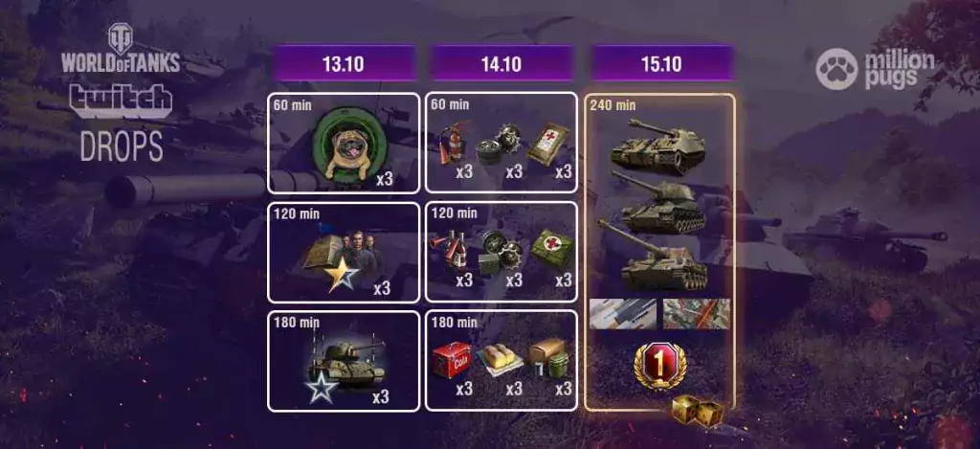Screen dimensions: 980x449
Task: Click the fire extinguisher icon in 60 min drop
Action: click(x=452, y=143)
